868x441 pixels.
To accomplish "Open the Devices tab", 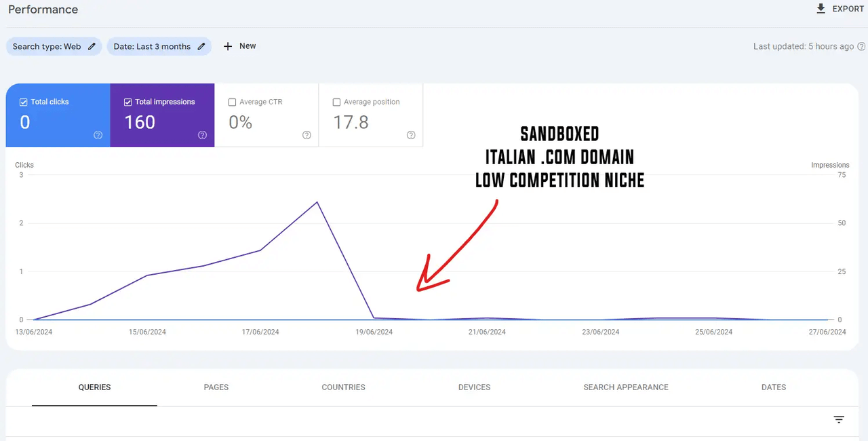I will click(474, 387).
